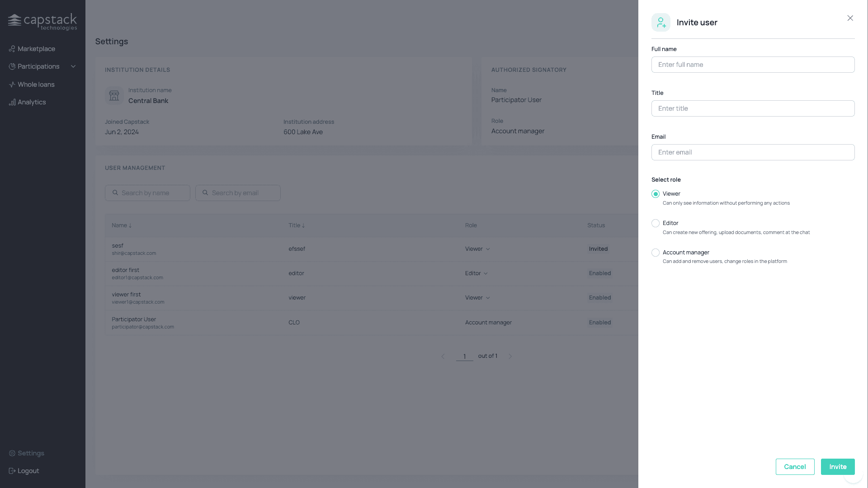
Task: Click the Cancel button
Action: pos(795,467)
